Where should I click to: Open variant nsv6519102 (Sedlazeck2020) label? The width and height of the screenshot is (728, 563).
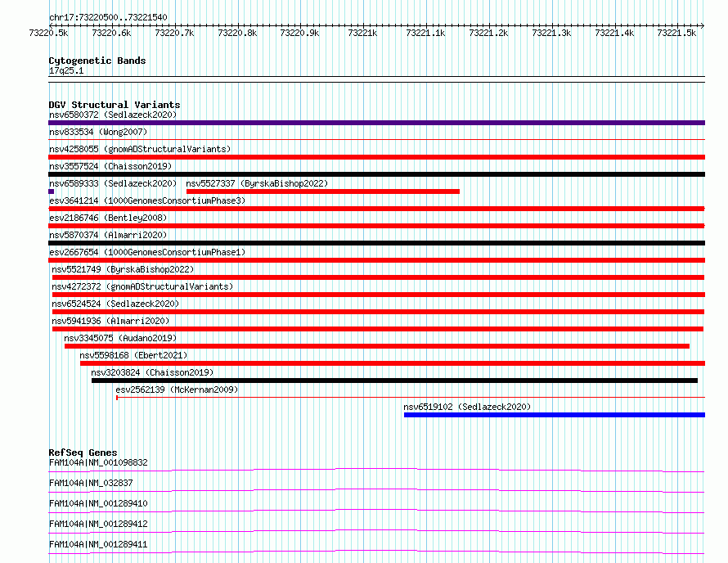tap(467, 407)
